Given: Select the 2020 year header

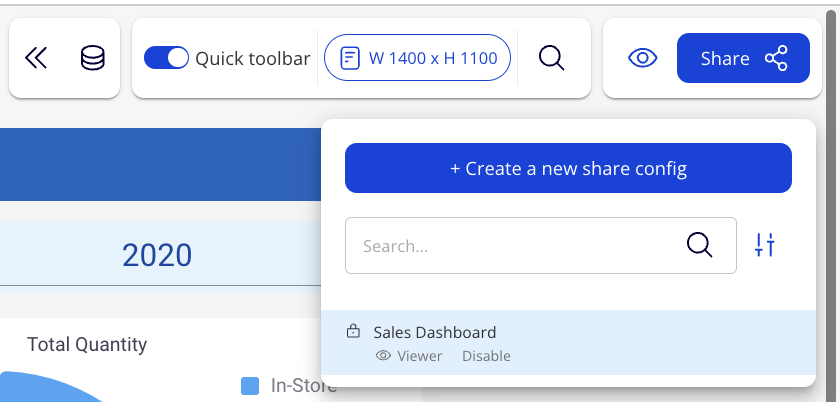Looking at the screenshot, I should click(157, 254).
